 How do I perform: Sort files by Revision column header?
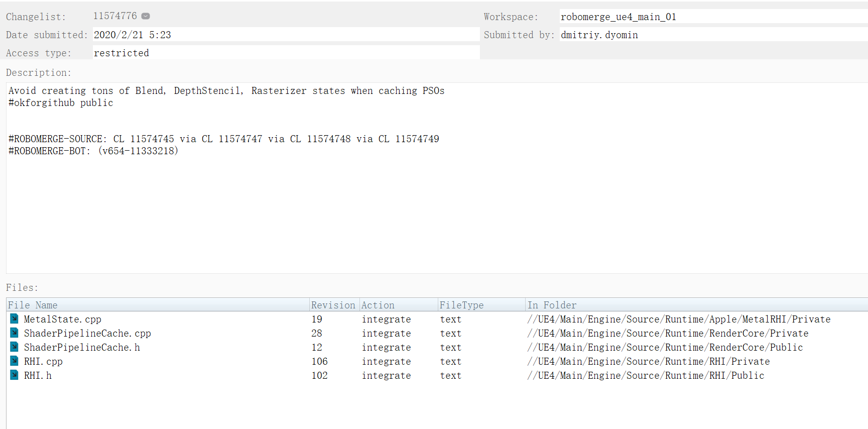pos(334,305)
